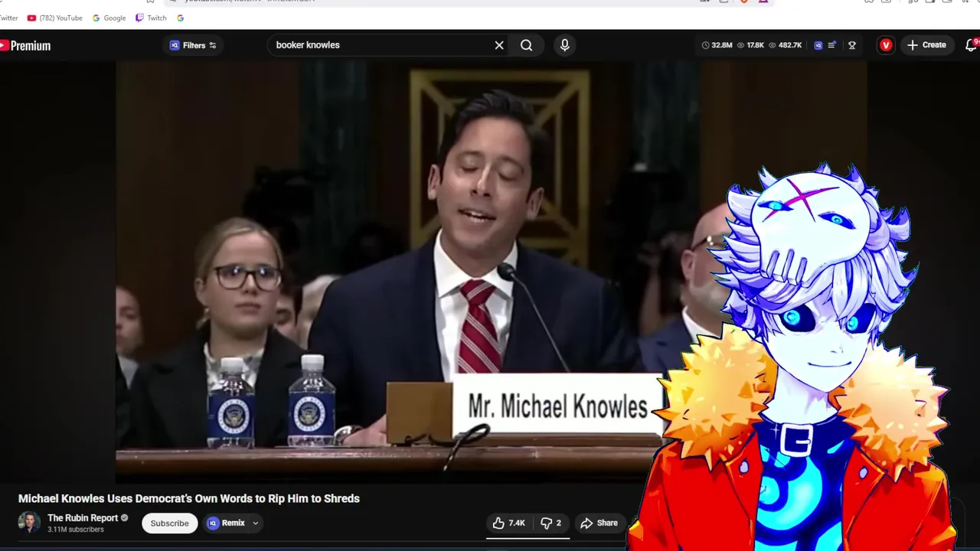Screen dimensions: 980x551
Task: Clear the search text with the X
Action: [x=499, y=45]
